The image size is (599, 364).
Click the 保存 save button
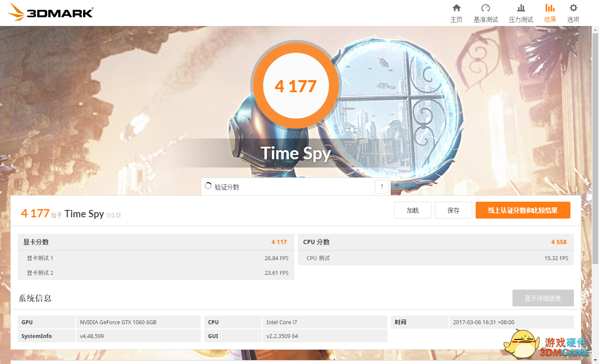click(454, 210)
